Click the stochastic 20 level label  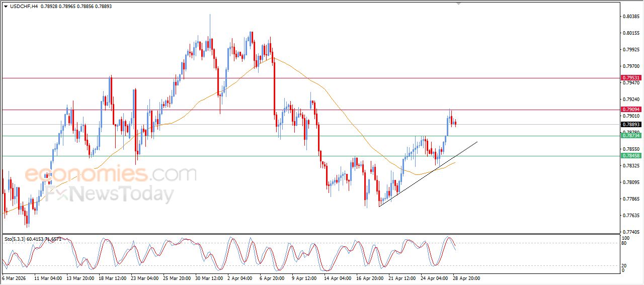click(x=625, y=265)
